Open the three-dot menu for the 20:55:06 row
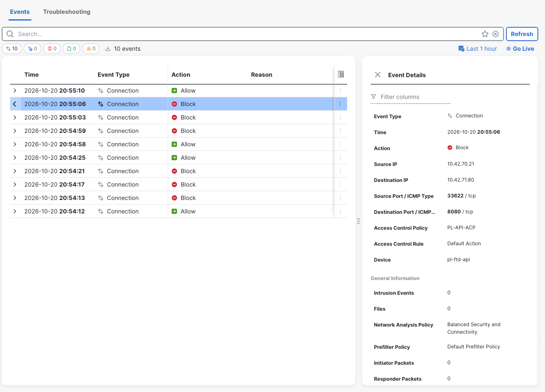545x392 pixels. point(340,104)
